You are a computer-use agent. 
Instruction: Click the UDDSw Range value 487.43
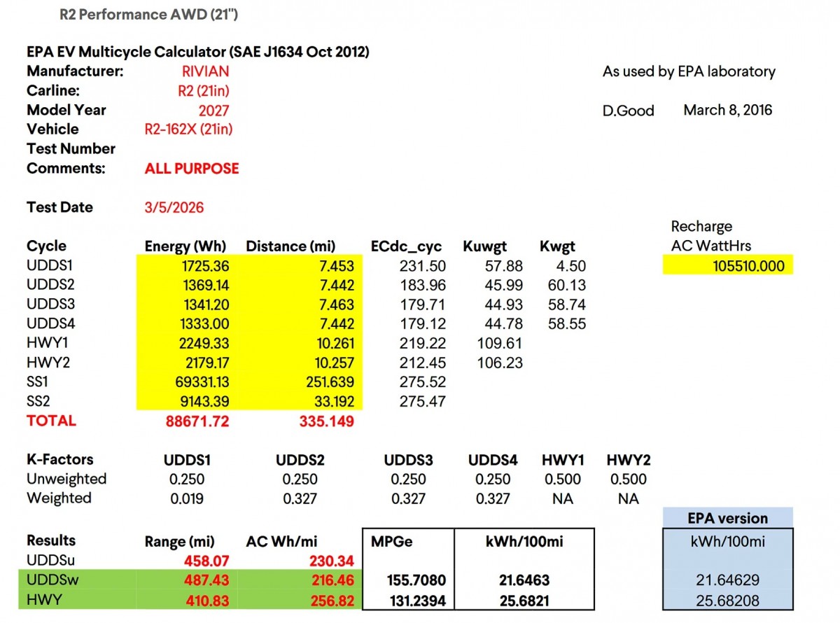click(x=206, y=581)
